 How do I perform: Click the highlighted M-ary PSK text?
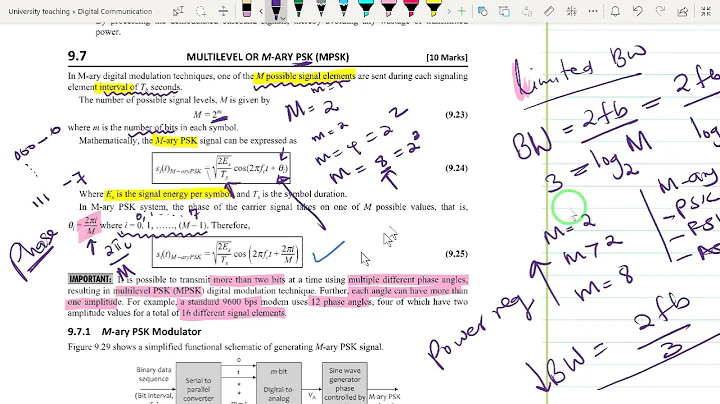pos(176,140)
